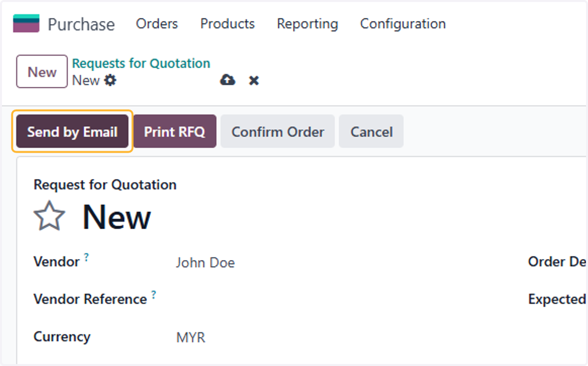Confirm the order with the Confirm Order button

point(277,131)
